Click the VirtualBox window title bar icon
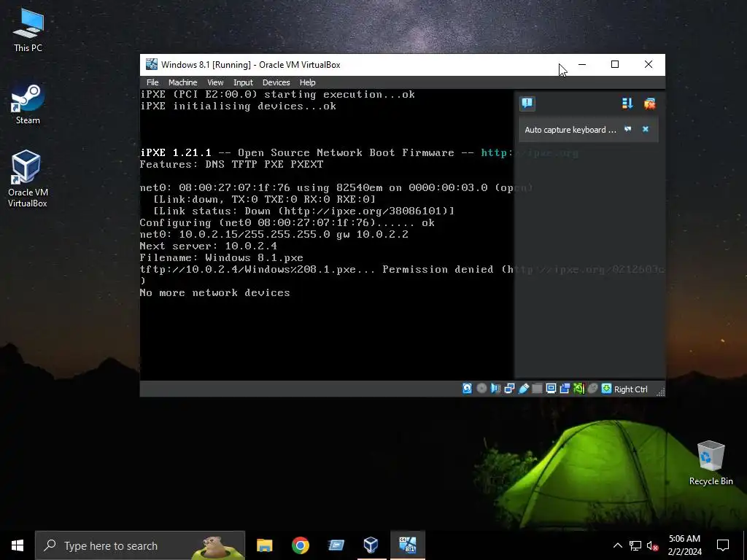The image size is (747, 560). tap(152, 64)
